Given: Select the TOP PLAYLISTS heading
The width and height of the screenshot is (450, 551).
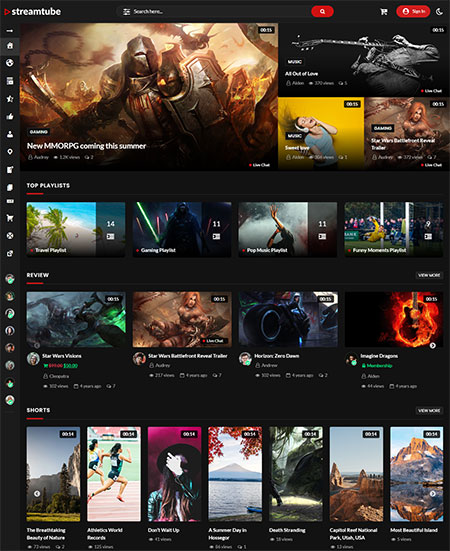Looking at the screenshot, I should (48, 186).
